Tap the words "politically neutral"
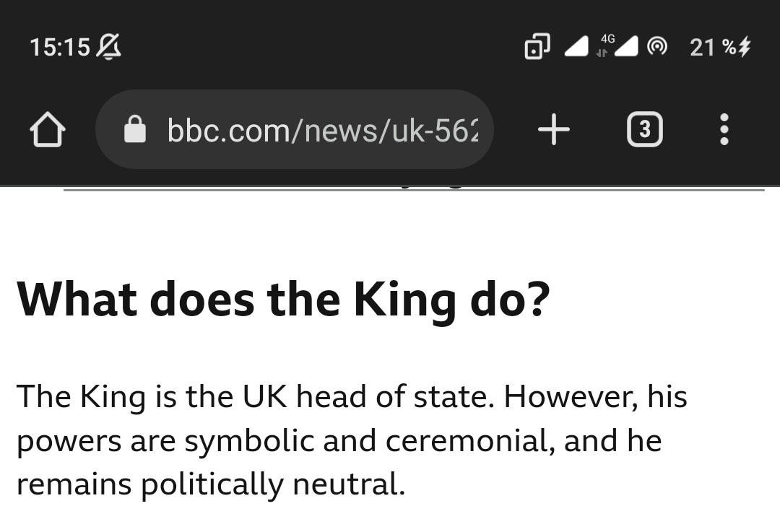 pos(272,484)
